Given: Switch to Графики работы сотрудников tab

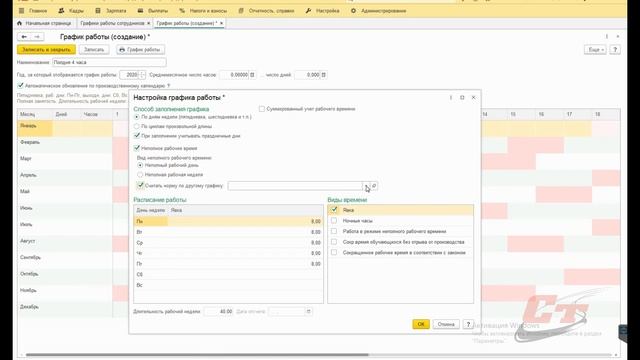Looking at the screenshot, I should [112, 23].
